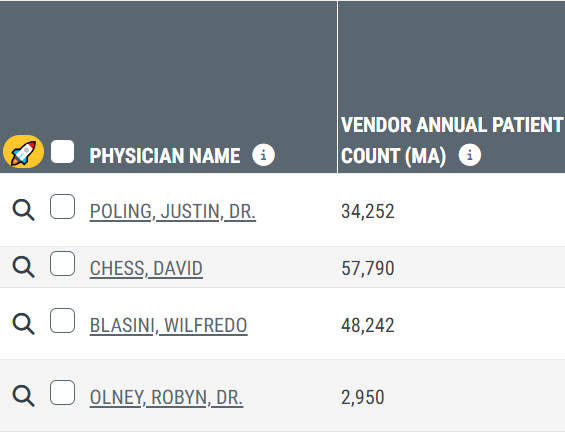Check the box for Blasini, Wilfredo
This screenshot has height=440, width=565.
coord(63,320)
